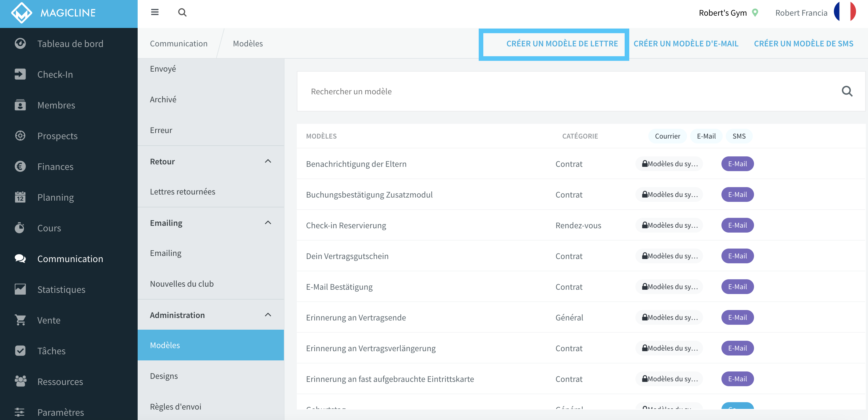This screenshot has height=420, width=868.
Task: Click the top bar search magnifier icon
Action: [182, 13]
